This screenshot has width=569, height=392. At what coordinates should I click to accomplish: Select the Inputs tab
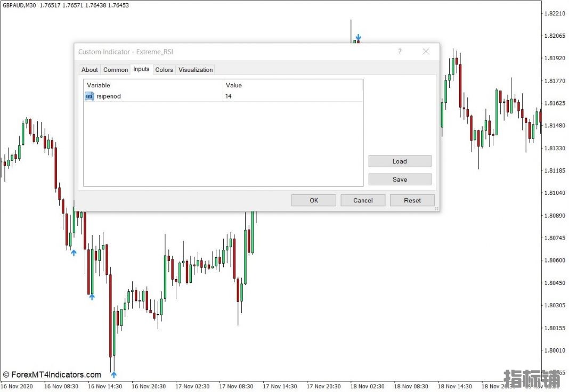pyautogui.click(x=141, y=69)
